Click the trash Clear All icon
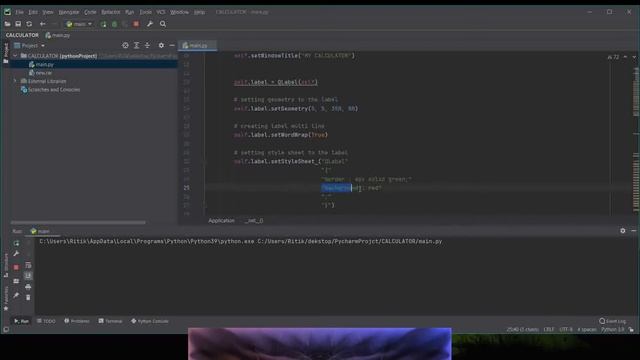This screenshot has width=640, height=360. click(x=28, y=298)
